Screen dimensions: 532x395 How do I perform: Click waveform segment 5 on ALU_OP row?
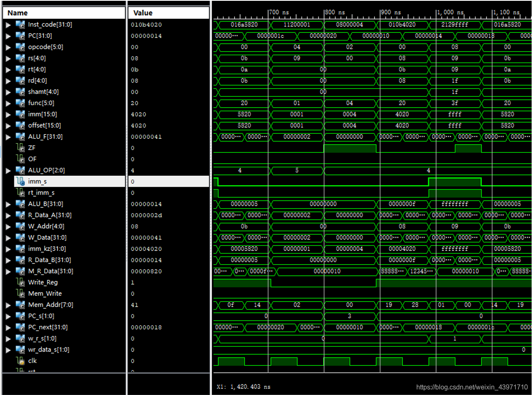pos(297,170)
